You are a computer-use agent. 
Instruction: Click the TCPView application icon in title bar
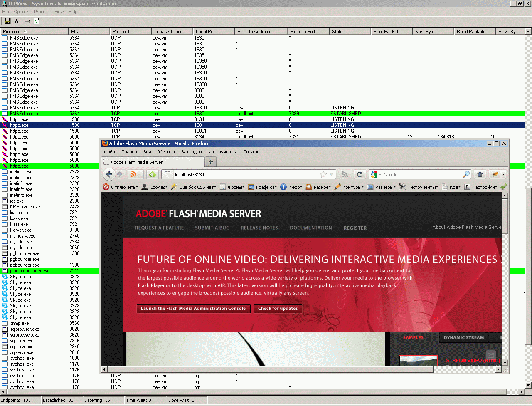coord(4,4)
